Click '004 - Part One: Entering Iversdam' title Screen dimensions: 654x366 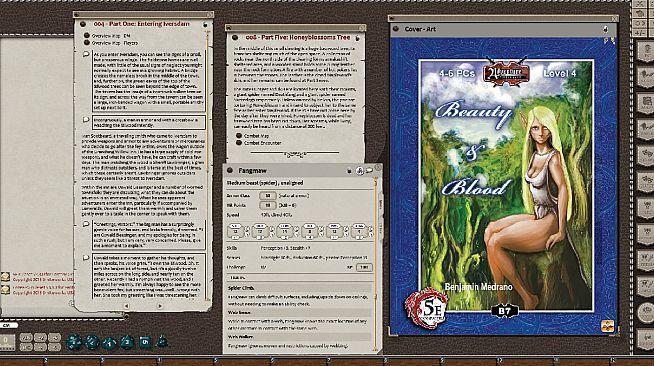[141, 24]
